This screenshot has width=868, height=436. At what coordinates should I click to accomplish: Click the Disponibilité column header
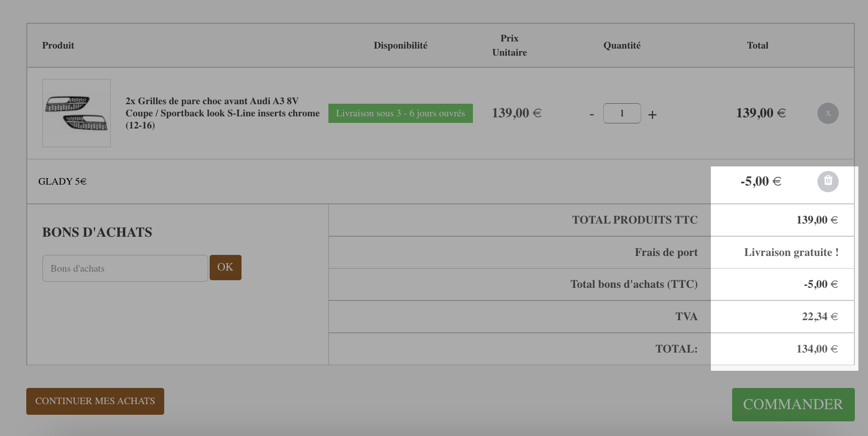tap(401, 46)
